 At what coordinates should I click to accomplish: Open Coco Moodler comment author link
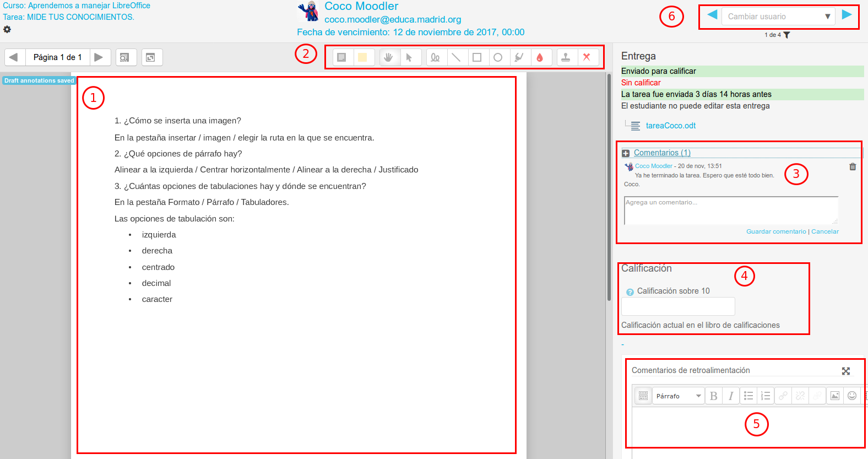coord(653,166)
